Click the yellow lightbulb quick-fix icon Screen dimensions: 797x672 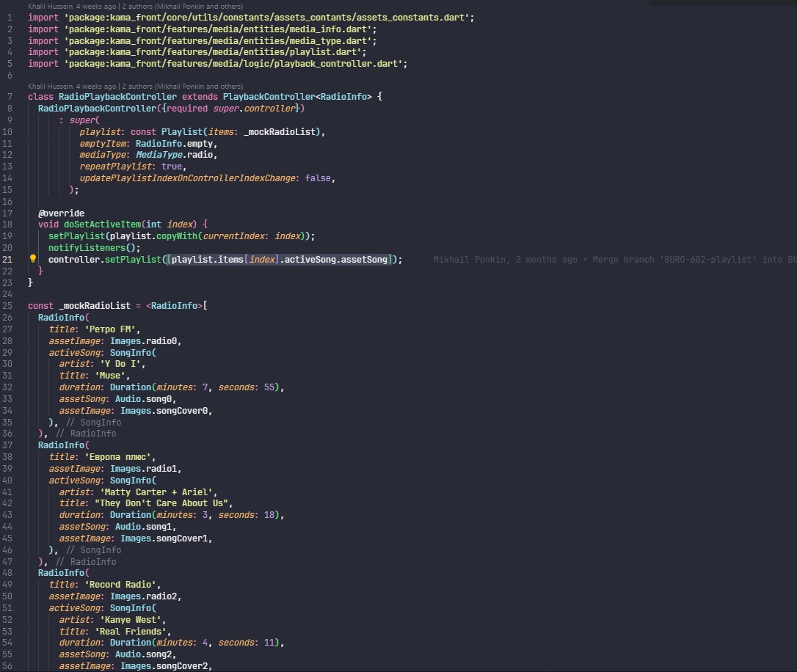coord(33,258)
